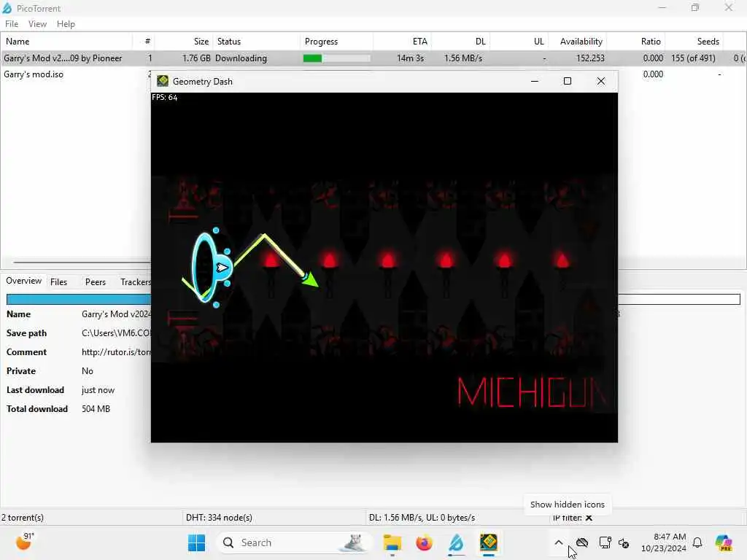Sort torrents by Ratio column header
The height and width of the screenshot is (560, 747).
click(635, 42)
